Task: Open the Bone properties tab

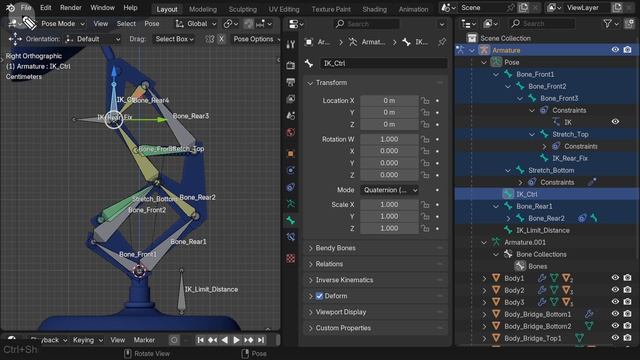Action: pos(291,220)
